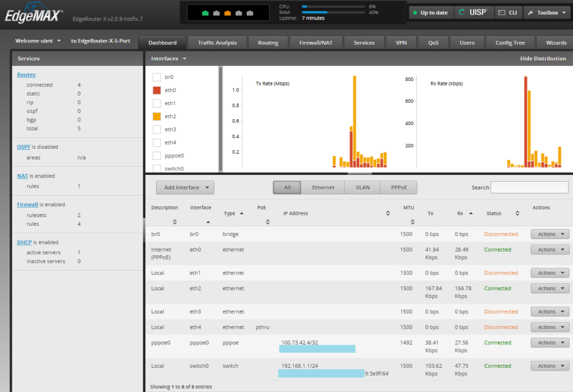This screenshot has width=573, height=392.
Task: Open the Config Tree tab
Action: tap(510, 42)
